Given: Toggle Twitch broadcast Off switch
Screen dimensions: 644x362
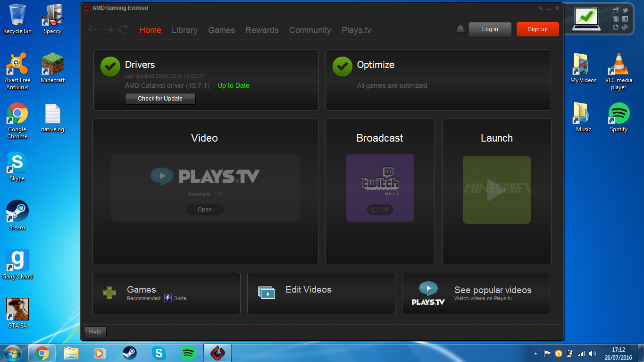Looking at the screenshot, I should pos(380,210).
